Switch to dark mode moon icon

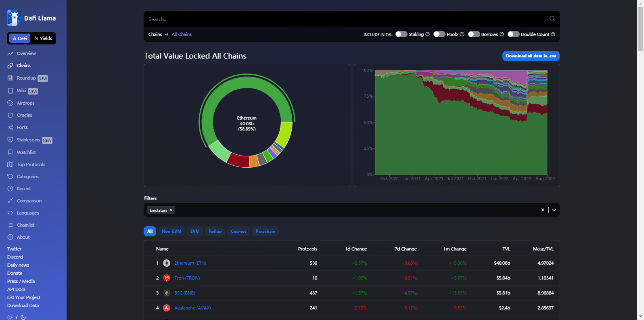tap(23, 317)
